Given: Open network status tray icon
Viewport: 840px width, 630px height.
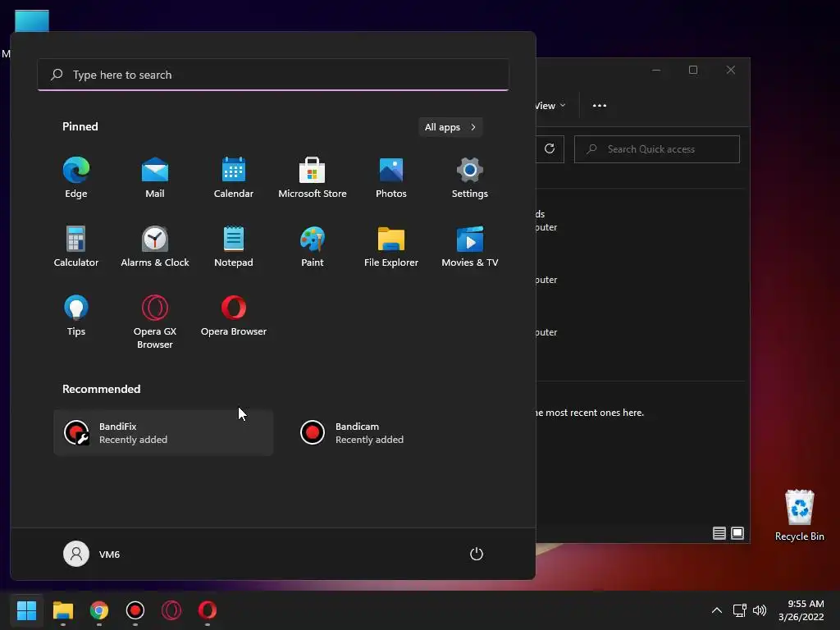Looking at the screenshot, I should pyautogui.click(x=740, y=610).
